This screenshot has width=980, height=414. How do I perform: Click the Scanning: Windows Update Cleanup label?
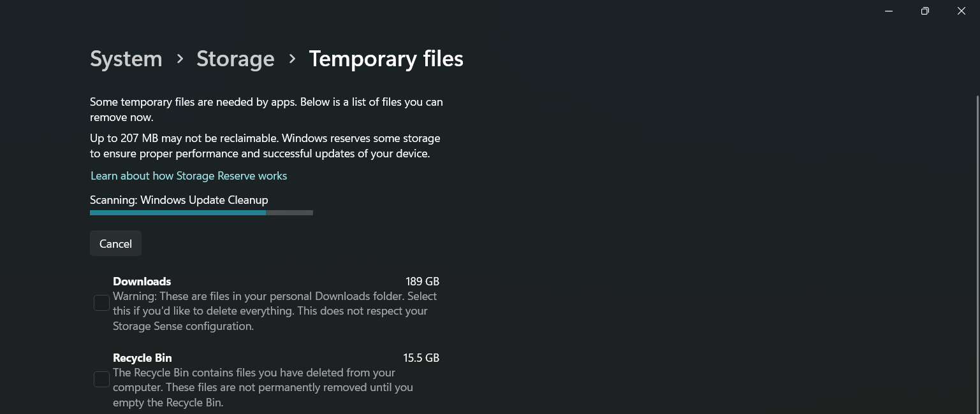(x=179, y=200)
